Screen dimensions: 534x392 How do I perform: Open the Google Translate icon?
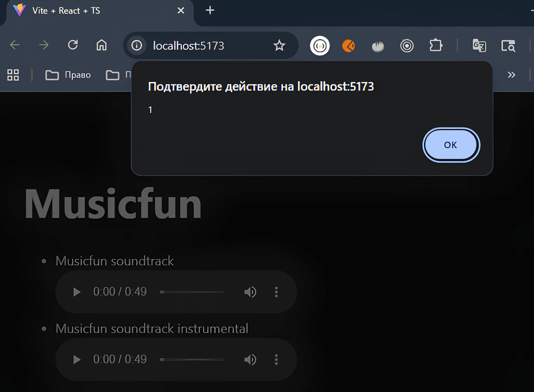(x=479, y=46)
